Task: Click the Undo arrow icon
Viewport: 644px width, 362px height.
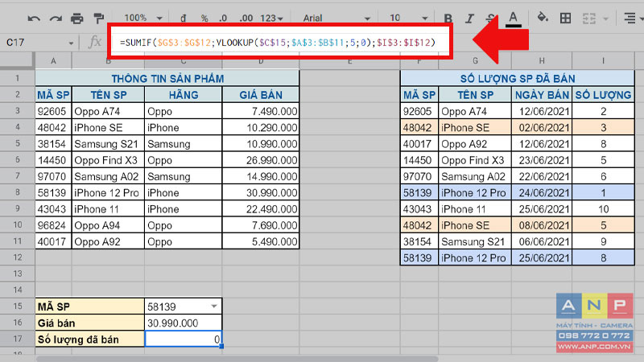Action: click(34, 19)
